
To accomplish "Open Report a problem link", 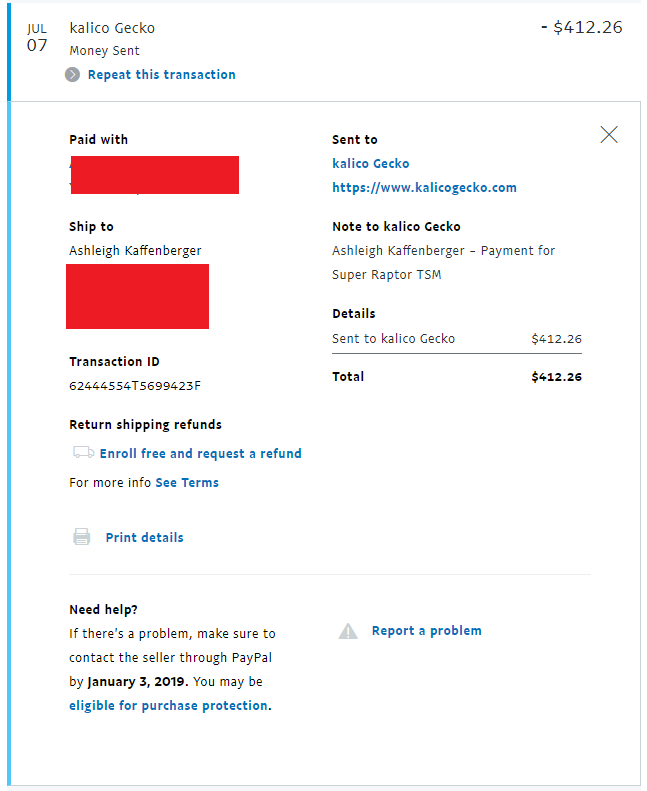I will point(426,631).
